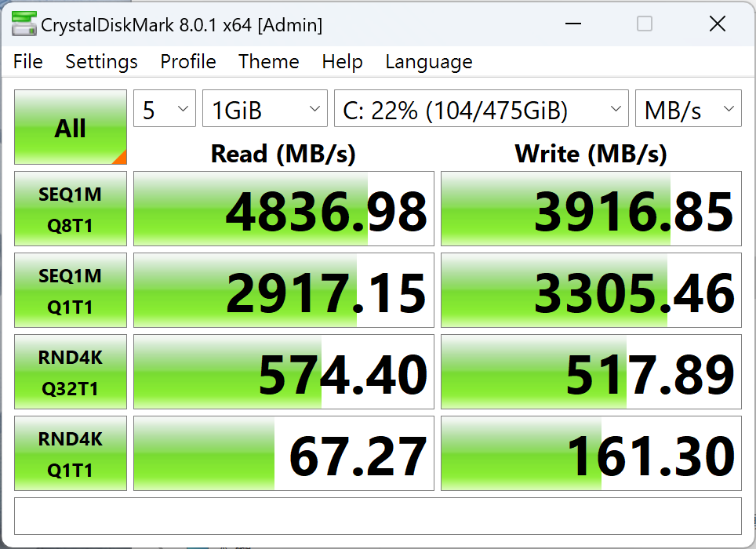Run the RND4K Q1T1 test
This screenshot has height=549, width=756.
pyautogui.click(x=71, y=453)
